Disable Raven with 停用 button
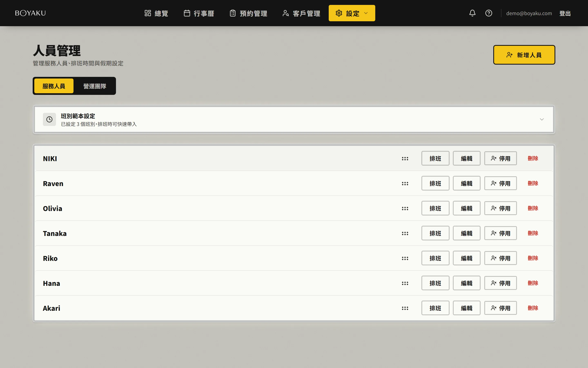Image resolution: width=588 pixels, height=368 pixels. click(x=500, y=183)
